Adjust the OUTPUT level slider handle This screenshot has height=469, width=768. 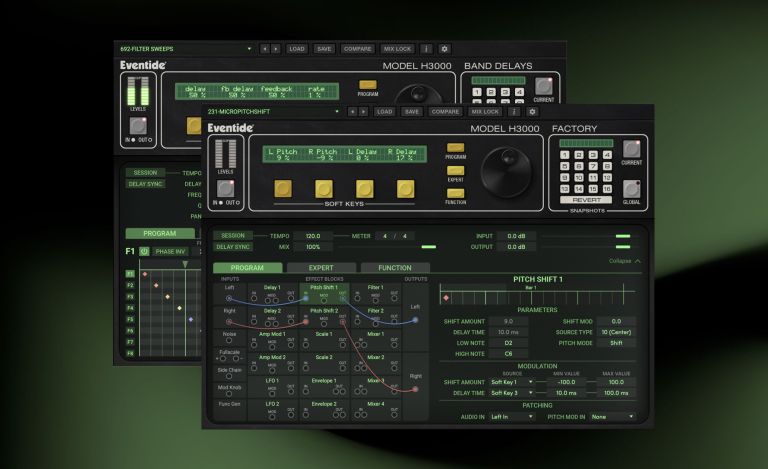pyautogui.click(x=623, y=247)
